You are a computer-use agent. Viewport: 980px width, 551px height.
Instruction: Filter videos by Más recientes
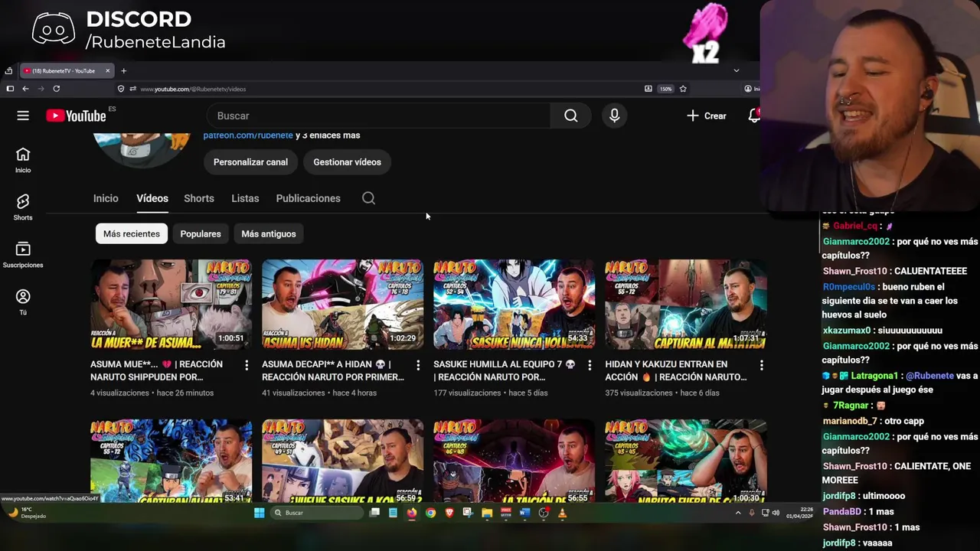pyautogui.click(x=132, y=233)
